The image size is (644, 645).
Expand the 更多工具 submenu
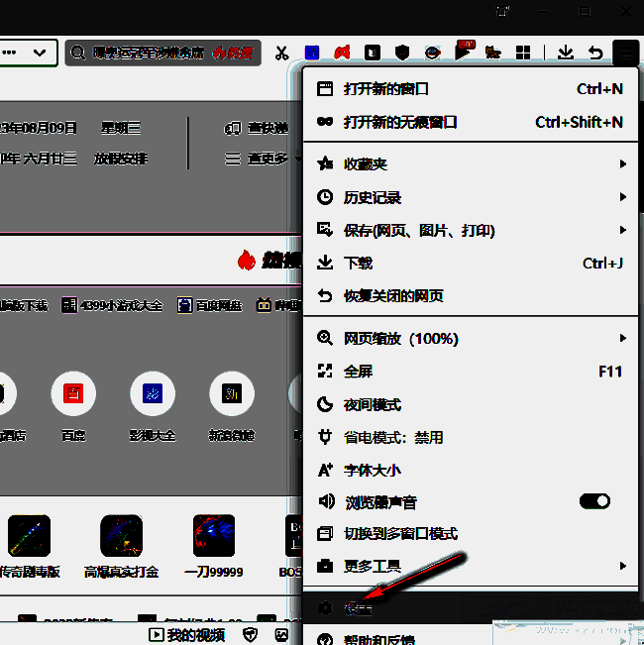pyautogui.click(x=471, y=566)
